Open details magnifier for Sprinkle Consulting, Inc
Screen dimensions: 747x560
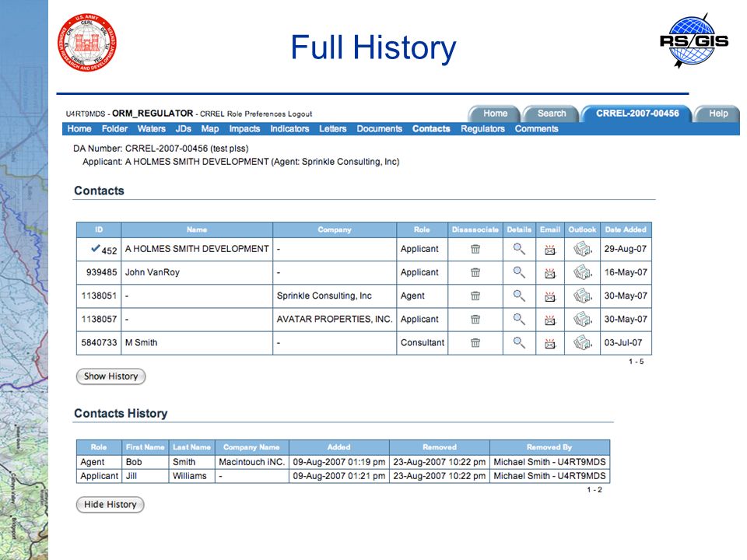click(x=519, y=296)
